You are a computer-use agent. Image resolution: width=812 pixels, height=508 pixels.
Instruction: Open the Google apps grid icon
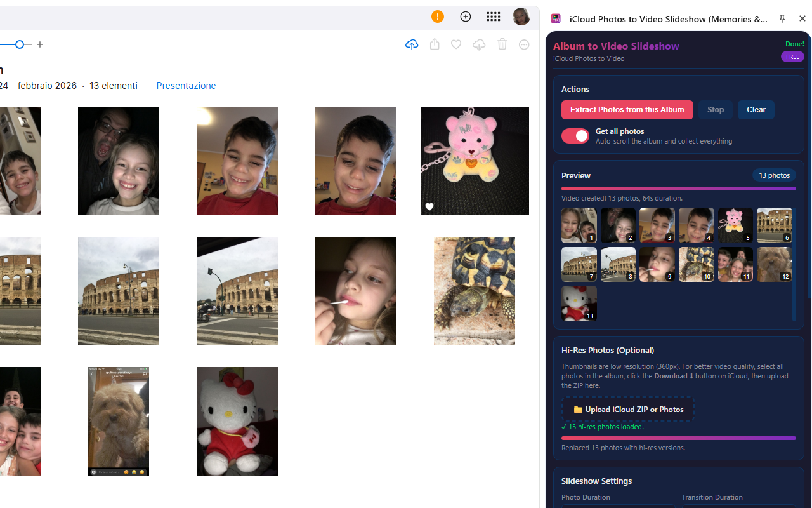pos(494,17)
